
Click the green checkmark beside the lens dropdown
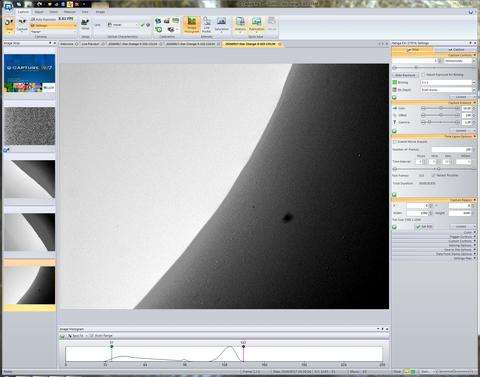point(143,25)
